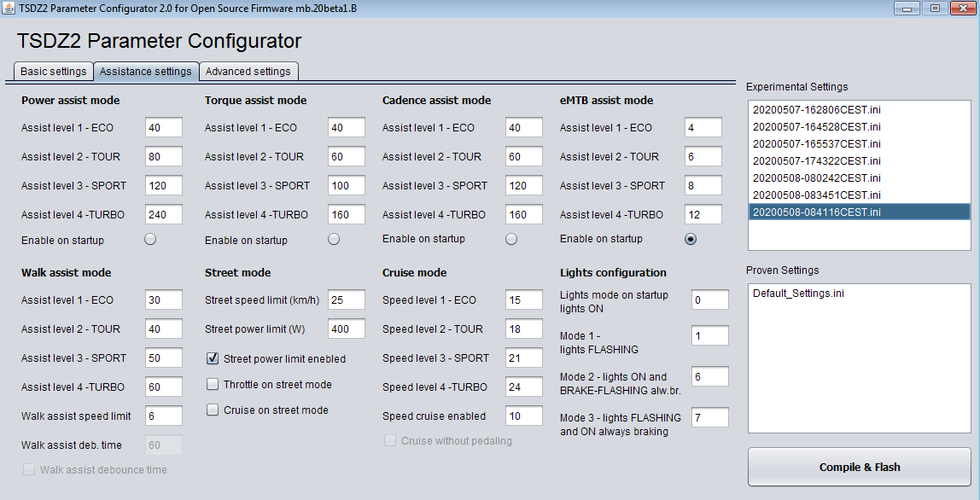
Task: Click Cruise Speed level 2 TOUR field
Action: pyautogui.click(x=524, y=328)
